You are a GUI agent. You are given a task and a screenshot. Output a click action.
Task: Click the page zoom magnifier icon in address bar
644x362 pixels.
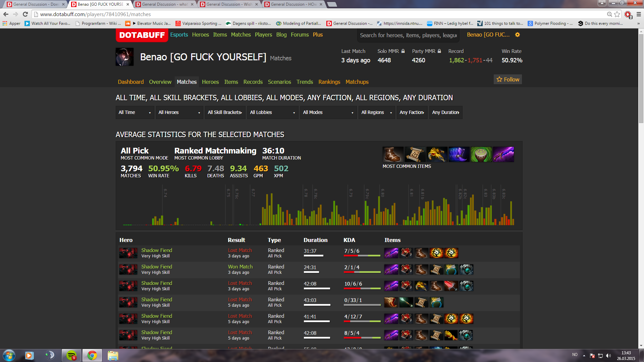pos(609,14)
